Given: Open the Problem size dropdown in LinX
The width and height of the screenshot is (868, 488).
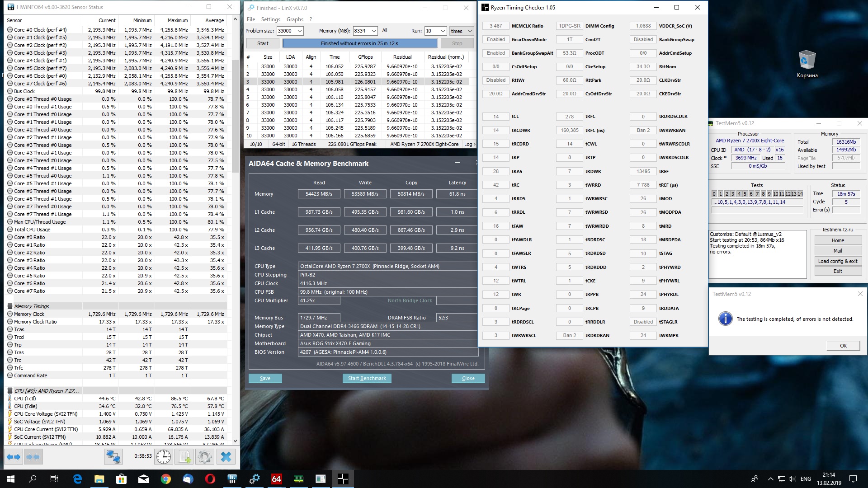Looking at the screenshot, I should (299, 31).
